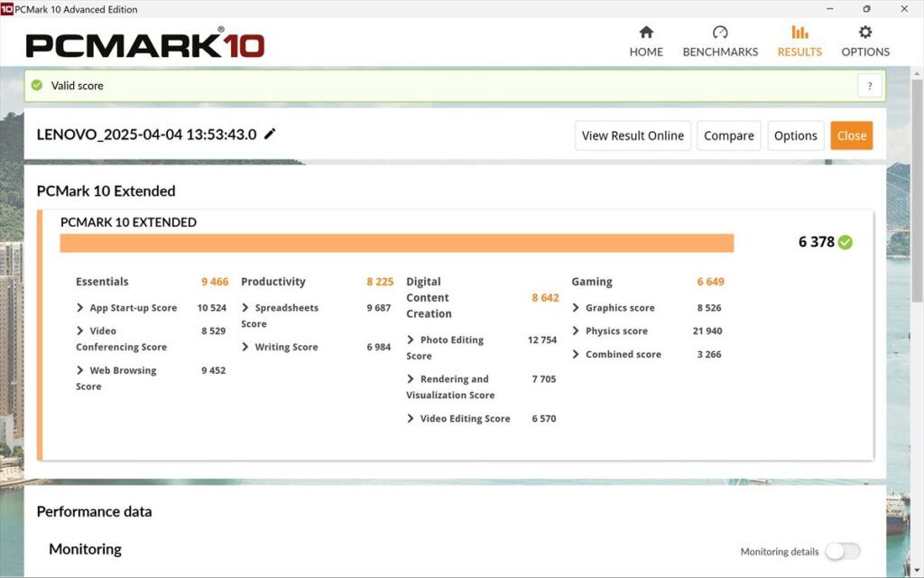Expand App Start-up Score details
The width and height of the screenshot is (924, 578).
(79, 308)
